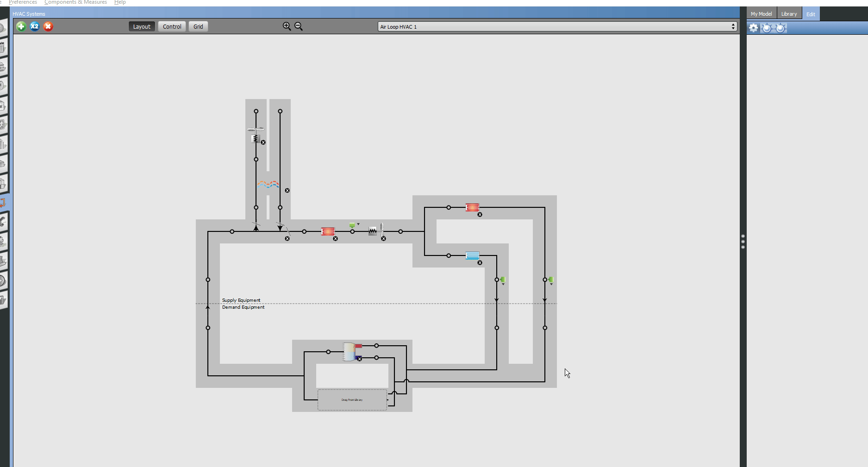Click the Layout button
868x467 pixels.
[142, 26]
